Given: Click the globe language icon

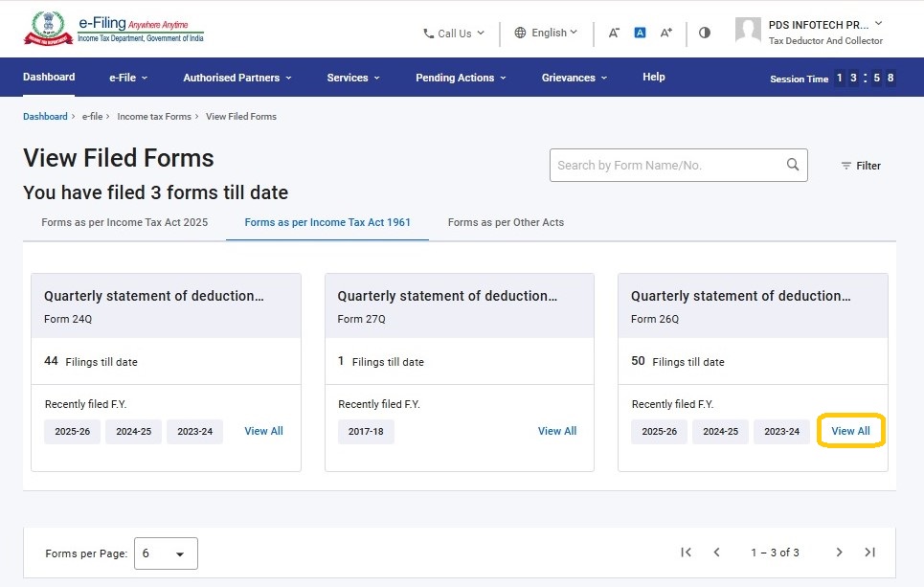Looking at the screenshot, I should coord(520,33).
